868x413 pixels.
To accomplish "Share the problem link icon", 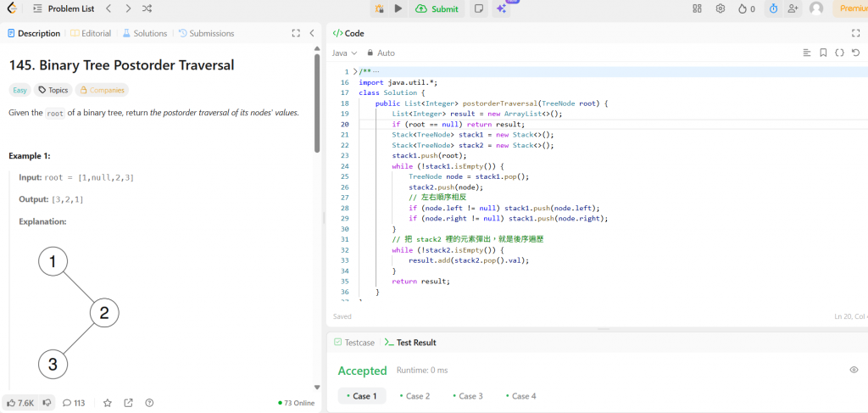I will [x=129, y=403].
